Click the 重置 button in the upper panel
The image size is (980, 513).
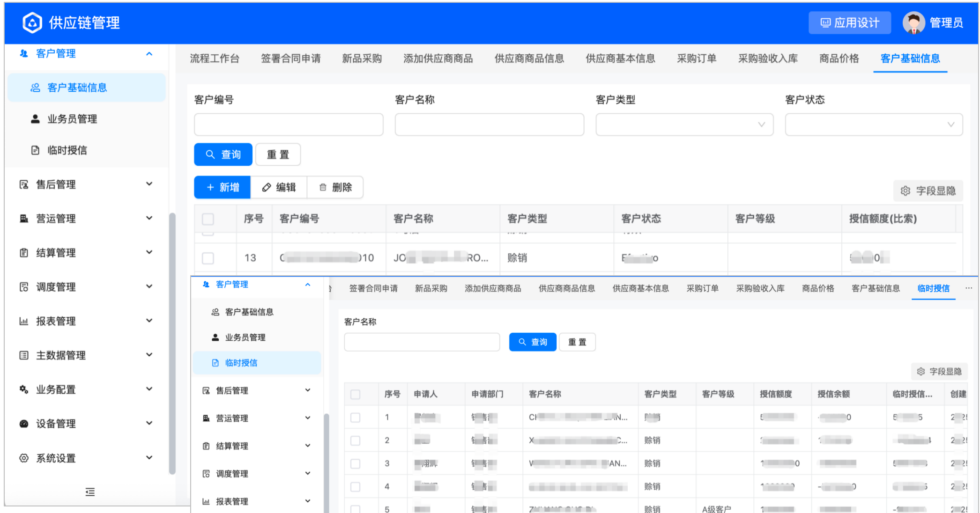click(x=278, y=154)
